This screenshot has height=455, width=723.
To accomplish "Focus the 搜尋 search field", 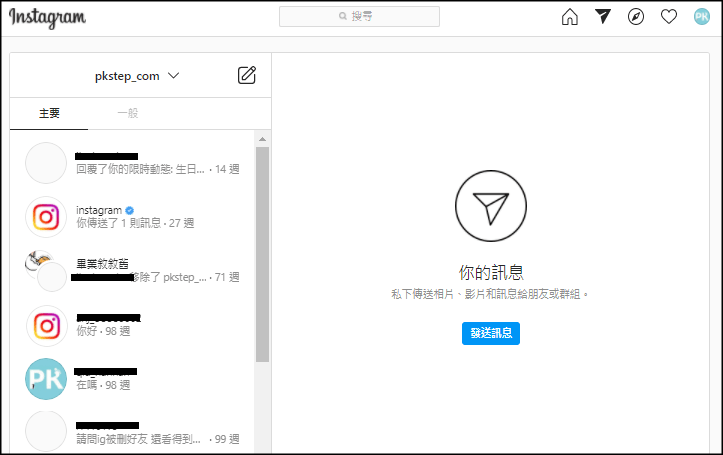I will tap(359, 17).
